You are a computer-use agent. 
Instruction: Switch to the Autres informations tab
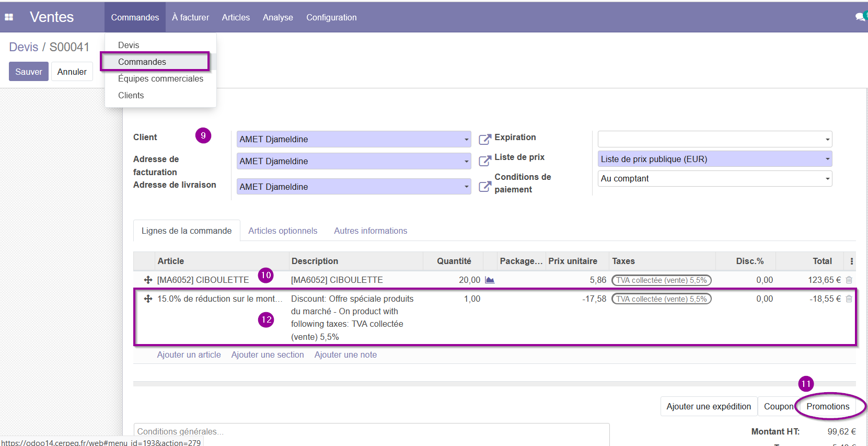pyautogui.click(x=371, y=231)
